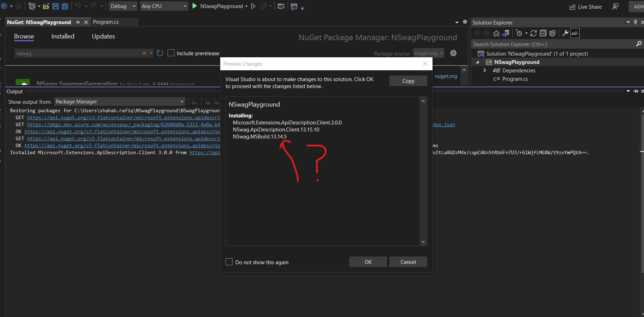Image resolution: width=644 pixels, height=317 pixels.
Task: Select Program.cs in Solution Explorer
Action: (515, 79)
